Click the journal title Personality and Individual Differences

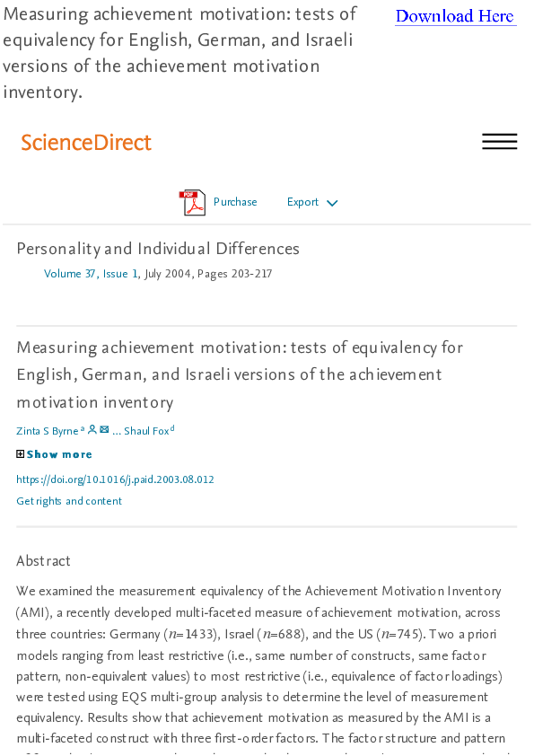(158, 248)
